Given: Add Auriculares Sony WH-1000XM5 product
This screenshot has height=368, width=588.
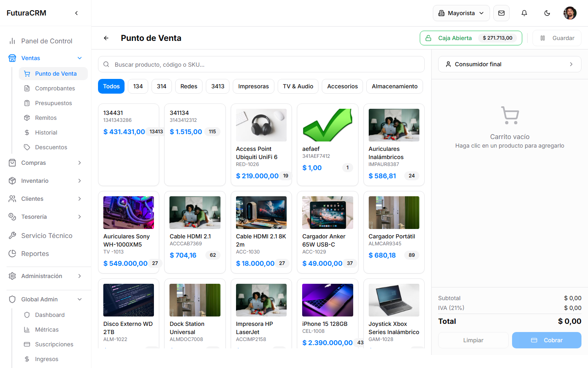Looking at the screenshot, I should [x=129, y=232].
